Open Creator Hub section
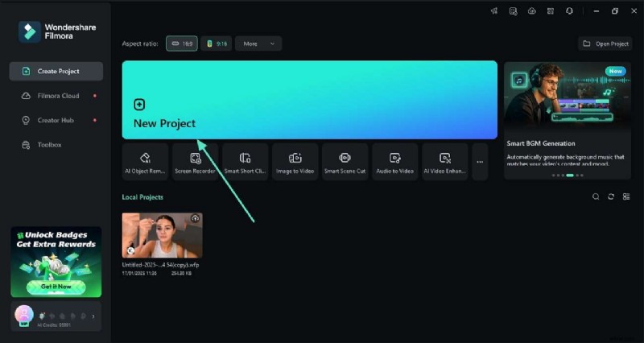The width and height of the screenshot is (644, 343). click(x=56, y=120)
